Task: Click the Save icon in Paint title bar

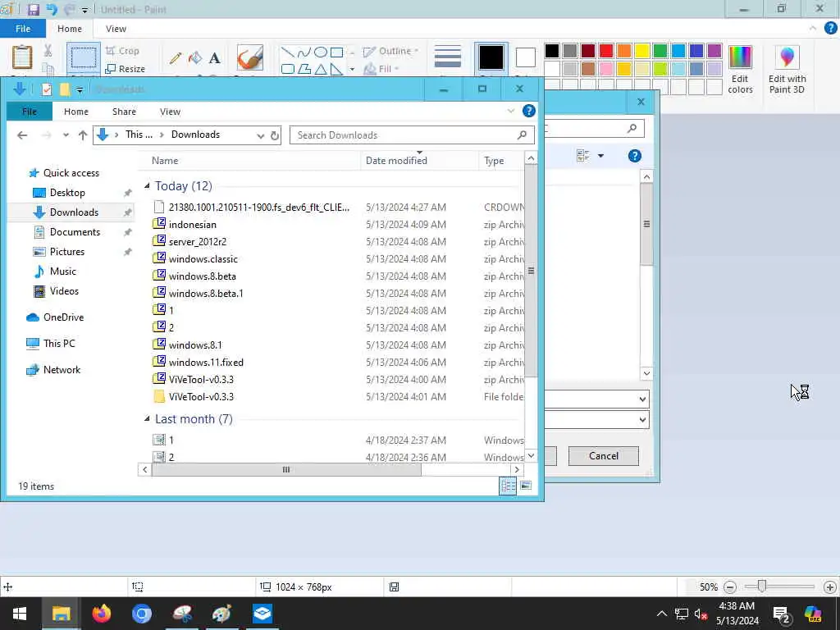Action: coord(33,9)
